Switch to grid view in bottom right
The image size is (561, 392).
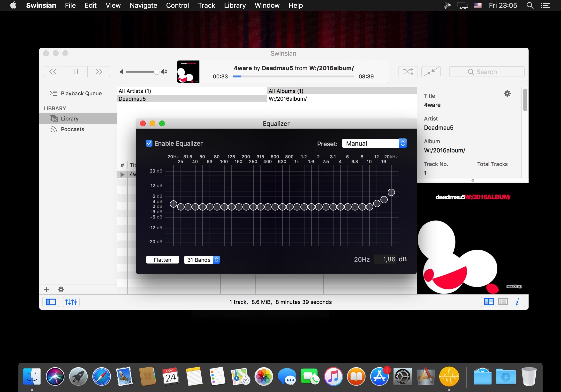tap(503, 302)
